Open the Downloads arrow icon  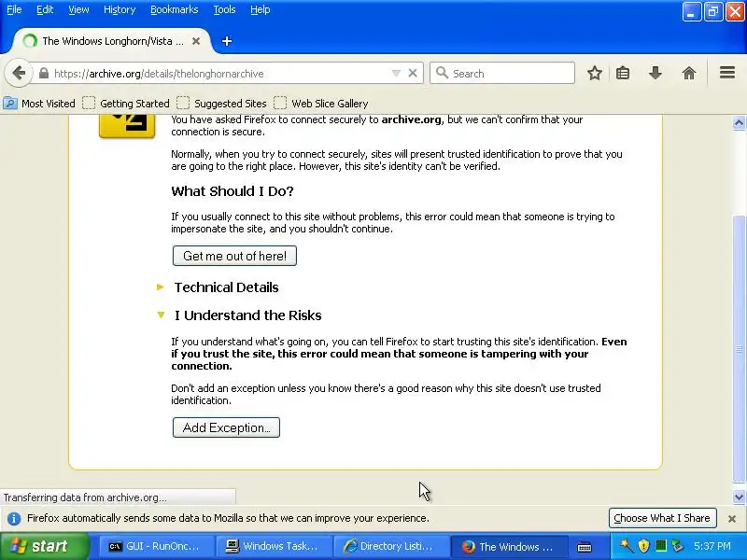point(655,74)
